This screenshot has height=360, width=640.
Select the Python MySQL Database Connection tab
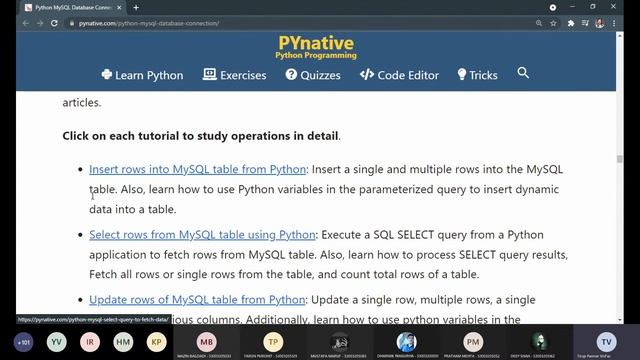pyautogui.click(x=73, y=7)
